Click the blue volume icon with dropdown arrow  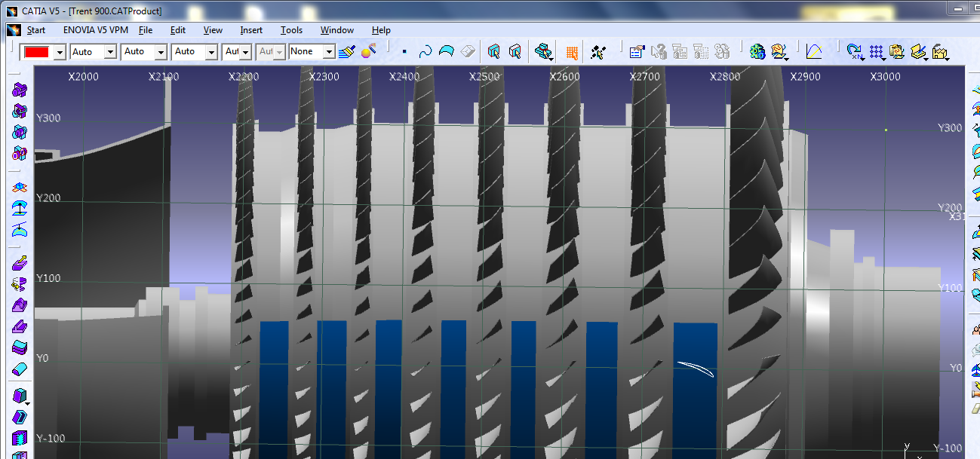[x=20, y=396]
